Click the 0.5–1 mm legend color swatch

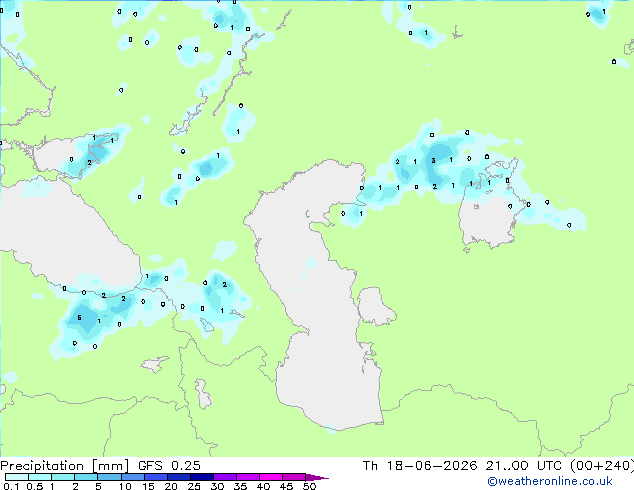[x=40, y=477]
